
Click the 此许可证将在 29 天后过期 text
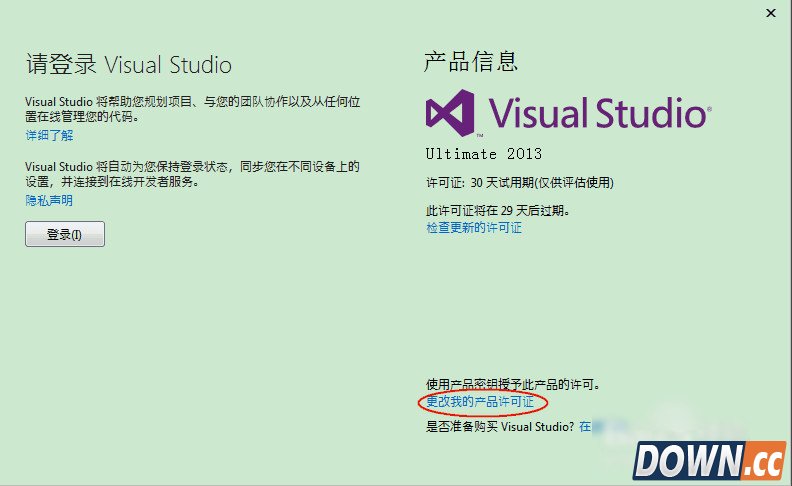[x=498, y=210]
